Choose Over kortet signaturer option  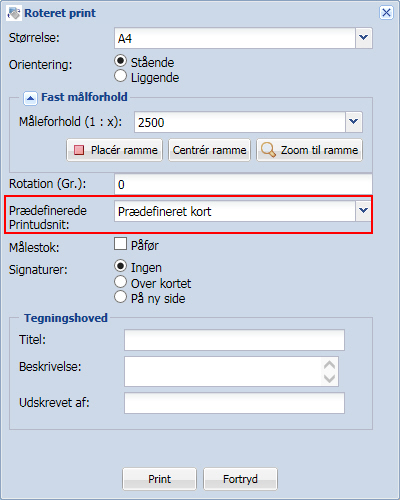(120, 282)
